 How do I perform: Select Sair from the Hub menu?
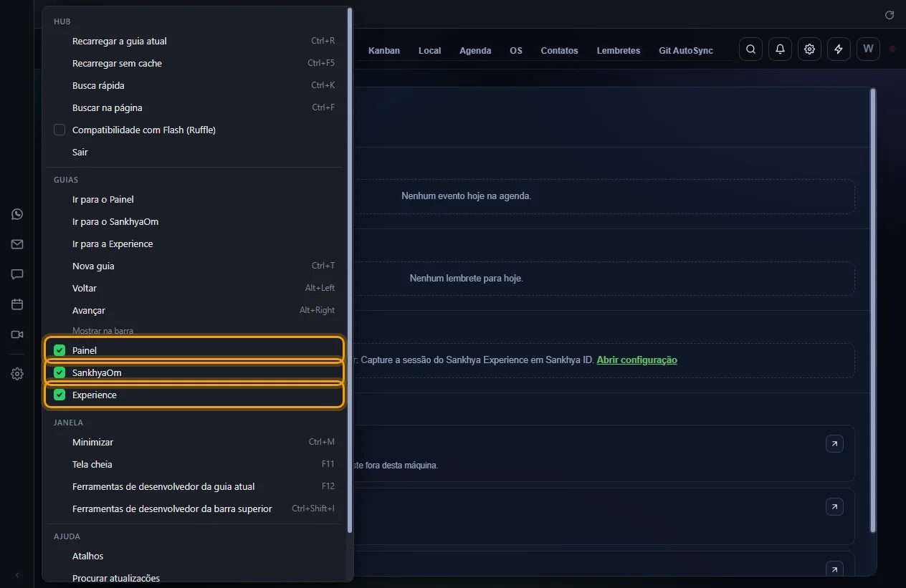(194, 152)
